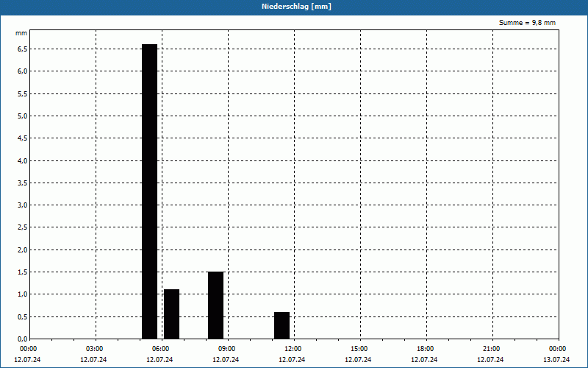Click the 0,5 y-axis value

click(x=23, y=316)
